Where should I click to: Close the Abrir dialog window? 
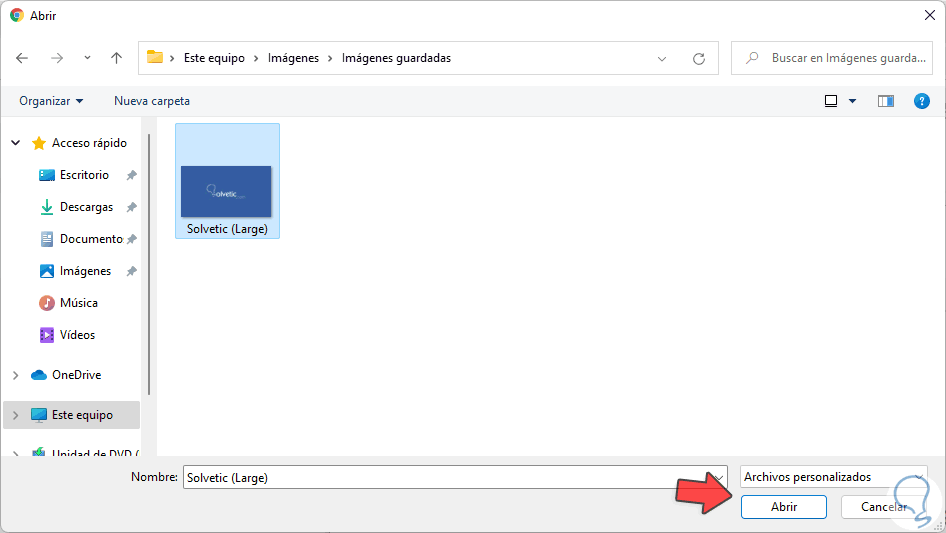pyautogui.click(x=930, y=15)
